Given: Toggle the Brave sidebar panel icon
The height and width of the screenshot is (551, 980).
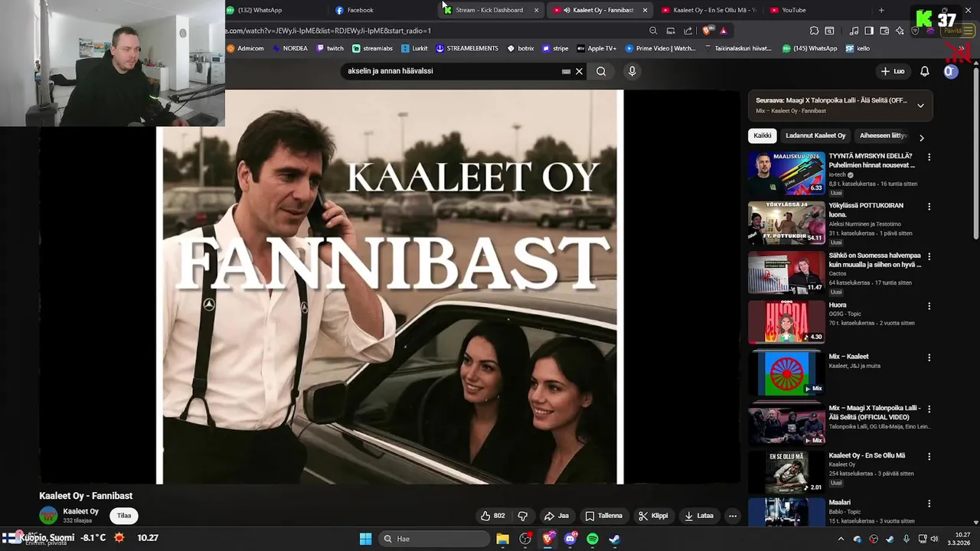Looking at the screenshot, I should (x=869, y=31).
